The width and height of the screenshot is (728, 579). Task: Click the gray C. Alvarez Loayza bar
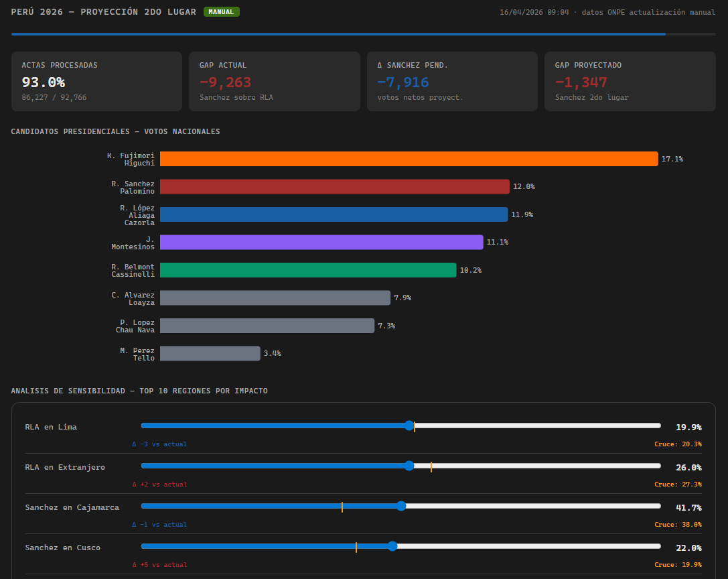pos(275,298)
